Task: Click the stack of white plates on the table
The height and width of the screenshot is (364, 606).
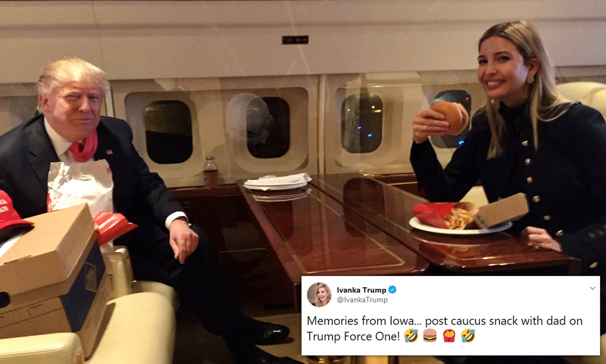Action: pyautogui.click(x=277, y=182)
